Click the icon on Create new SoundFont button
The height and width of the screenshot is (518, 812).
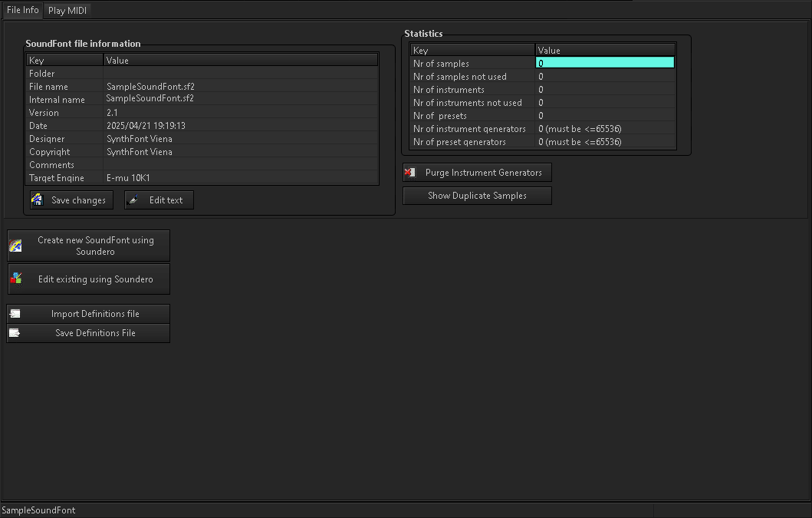click(x=15, y=245)
